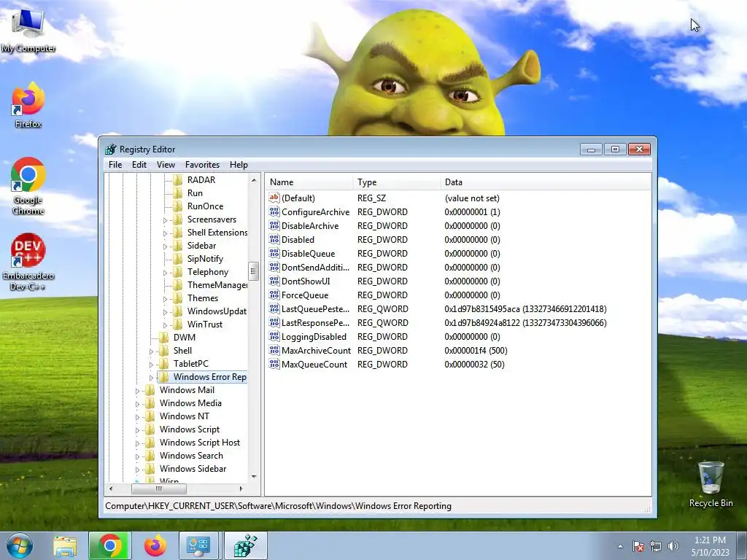The height and width of the screenshot is (560, 747).
Task: Open the Recycle Bin desktop icon
Action: (x=711, y=484)
